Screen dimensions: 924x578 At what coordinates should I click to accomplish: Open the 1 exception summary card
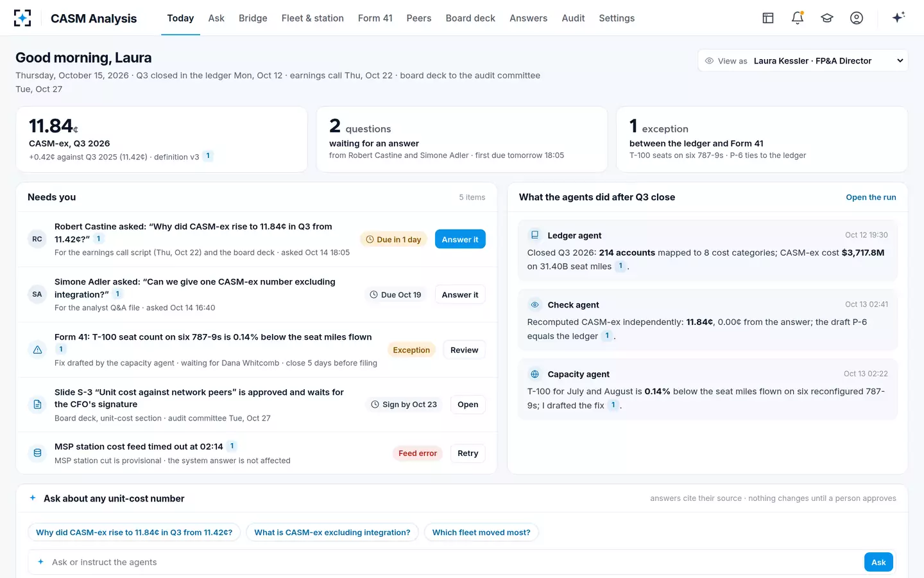[762, 139]
